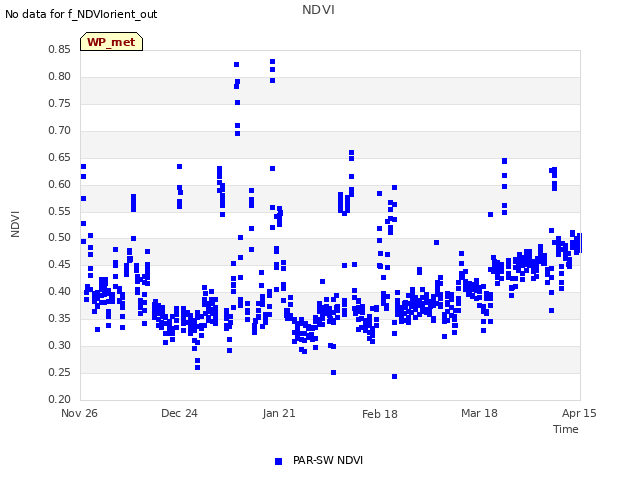Viewport: 640px width, 480px height.
Task: Click the vertical NDVI y-axis title
Action: pyautogui.click(x=15, y=224)
